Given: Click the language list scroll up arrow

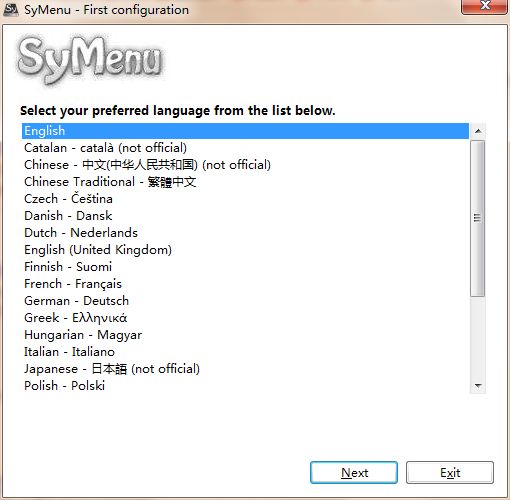Looking at the screenshot, I should pos(478,131).
